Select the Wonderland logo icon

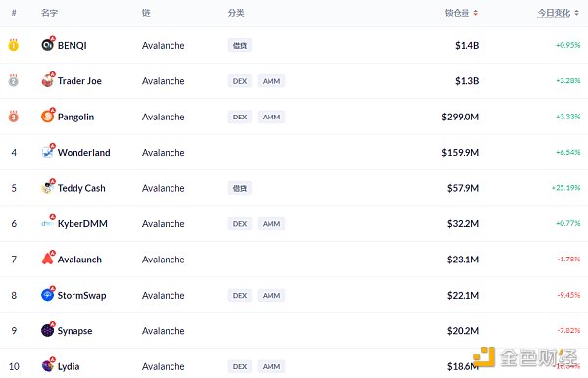pos(48,152)
